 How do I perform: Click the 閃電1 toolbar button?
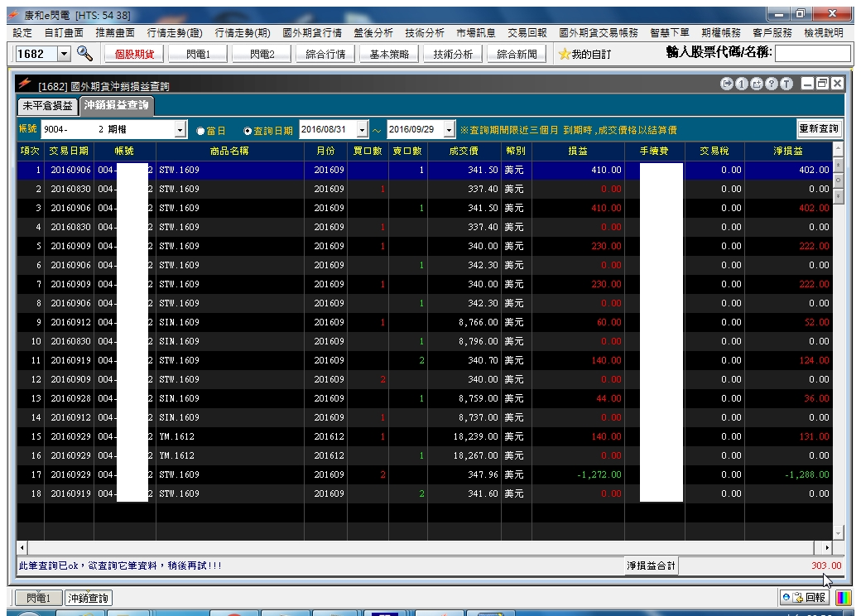click(x=198, y=54)
